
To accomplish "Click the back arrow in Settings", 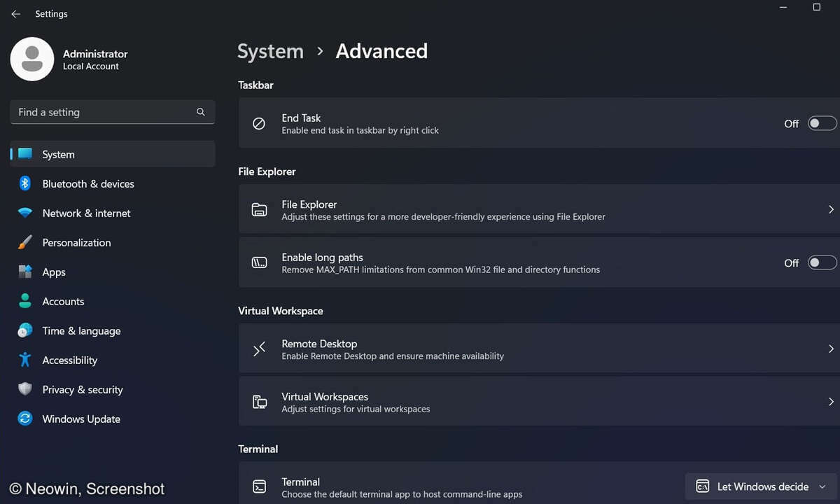I will click(15, 14).
